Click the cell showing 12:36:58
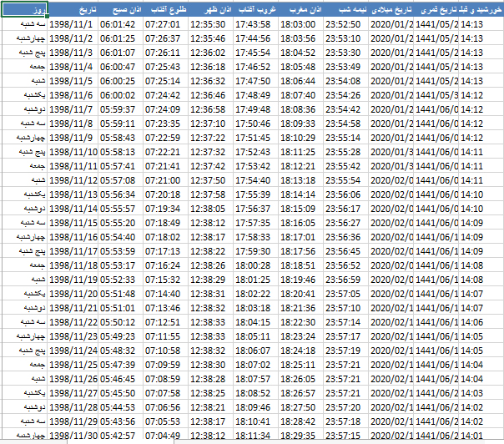The image size is (504, 444). coord(210,109)
